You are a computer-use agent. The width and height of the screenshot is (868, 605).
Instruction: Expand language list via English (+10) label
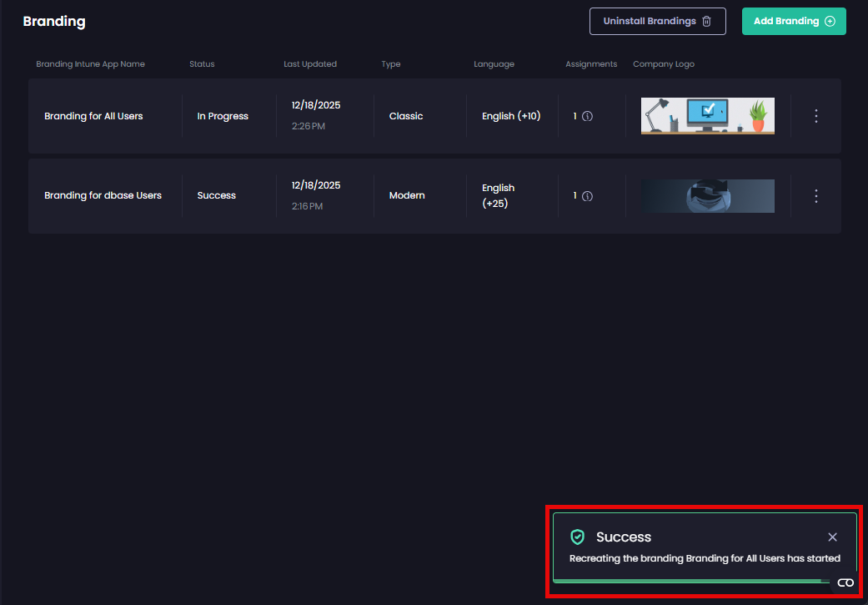pos(511,116)
